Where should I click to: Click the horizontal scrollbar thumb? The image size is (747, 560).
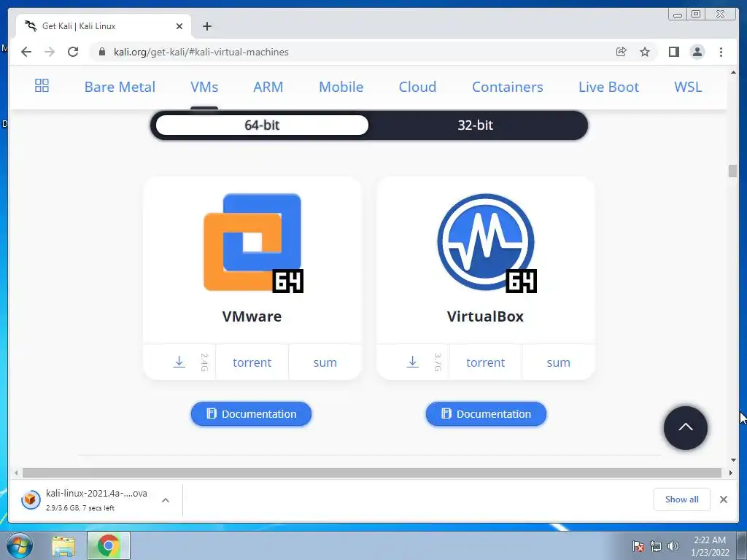tap(372, 472)
